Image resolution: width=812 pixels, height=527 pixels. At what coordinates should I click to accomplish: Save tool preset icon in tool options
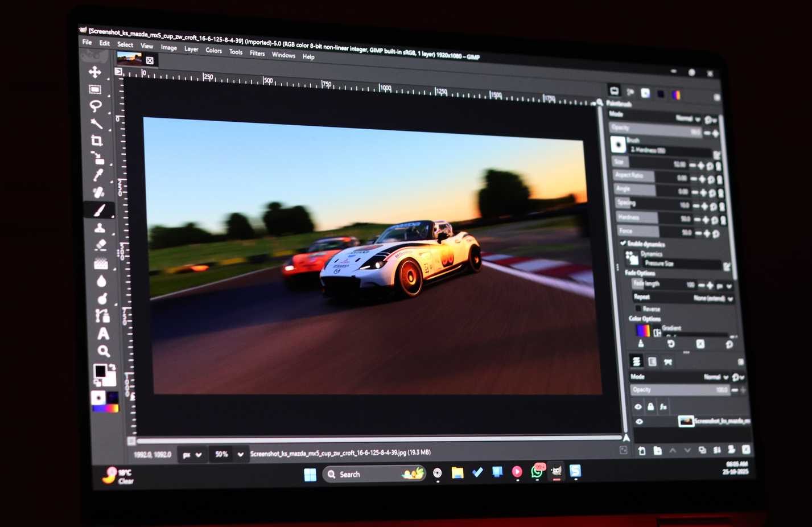tap(641, 344)
